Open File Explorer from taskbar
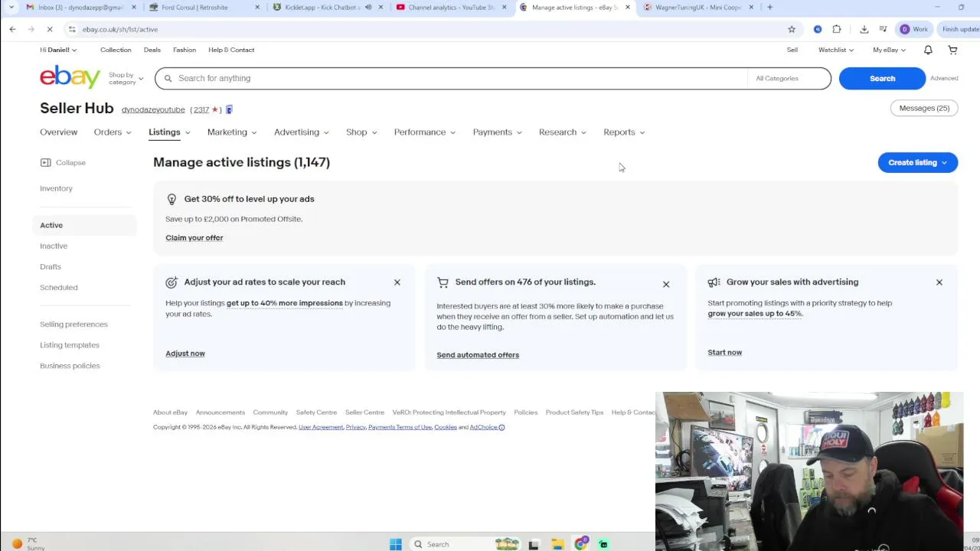Screen dimensions: 980x551 coord(557,544)
